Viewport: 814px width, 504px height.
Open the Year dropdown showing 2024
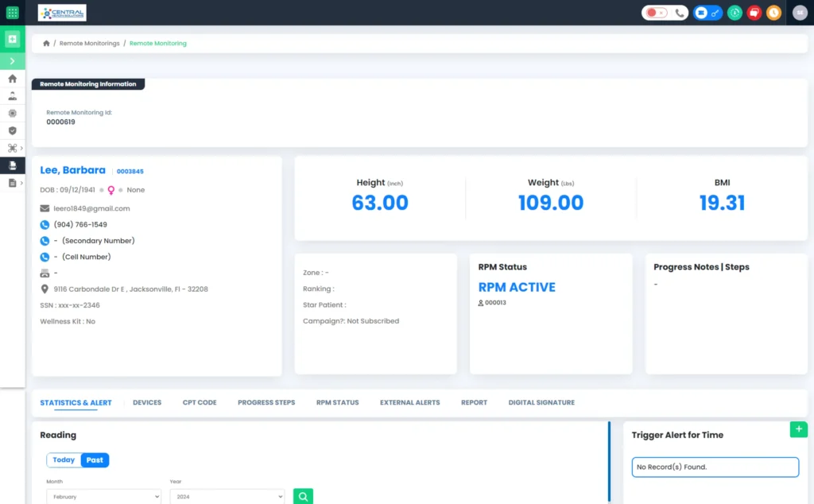coord(227,495)
